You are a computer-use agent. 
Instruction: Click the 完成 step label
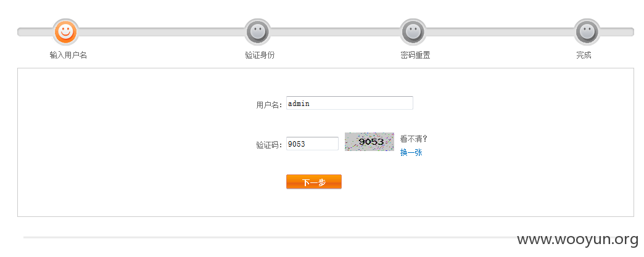(584, 55)
